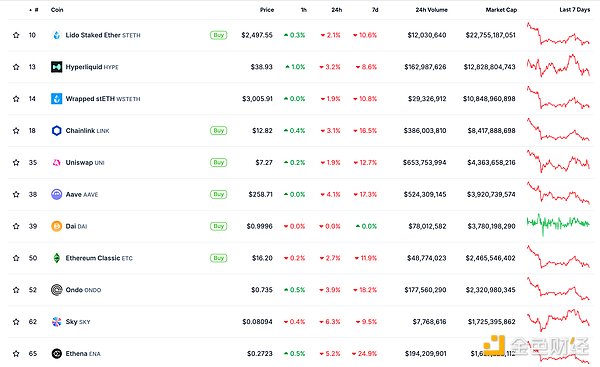The height and width of the screenshot is (367, 600).
Task: Click Uniswap 24h volume $653,753,994
Action: (x=424, y=163)
